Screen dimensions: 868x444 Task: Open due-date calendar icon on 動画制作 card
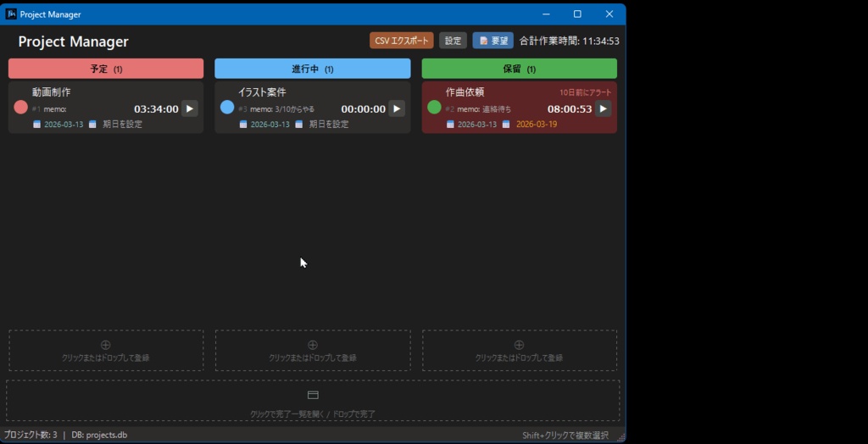92,125
